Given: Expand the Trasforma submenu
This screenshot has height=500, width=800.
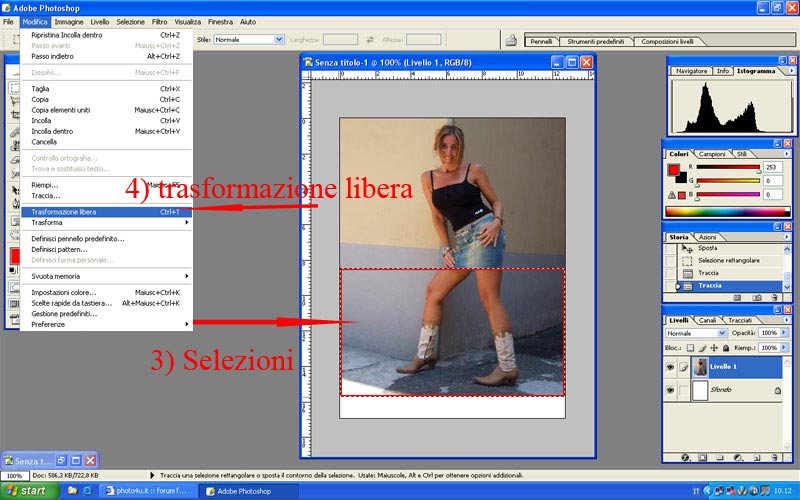Looking at the screenshot, I should point(100,223).
